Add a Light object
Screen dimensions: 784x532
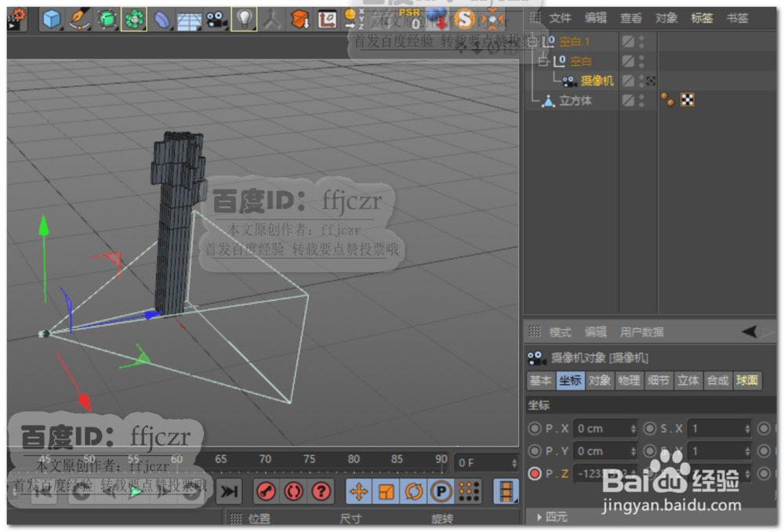(x=244, y=20)
